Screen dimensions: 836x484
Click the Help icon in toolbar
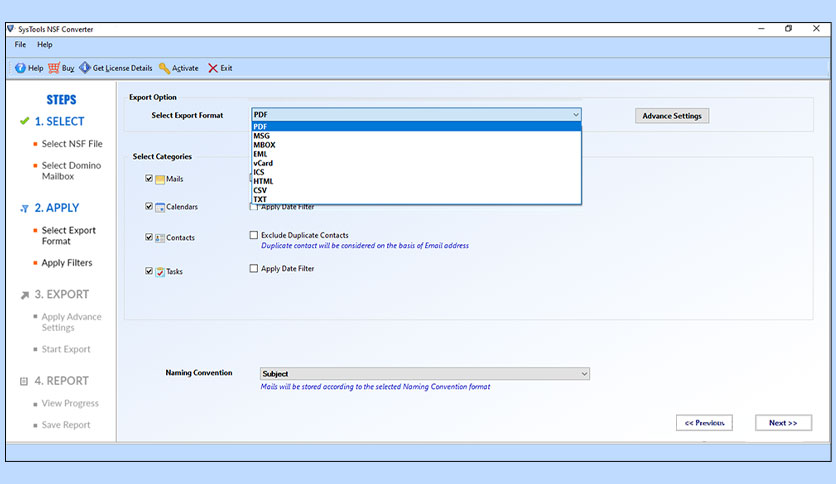[20, 68]
